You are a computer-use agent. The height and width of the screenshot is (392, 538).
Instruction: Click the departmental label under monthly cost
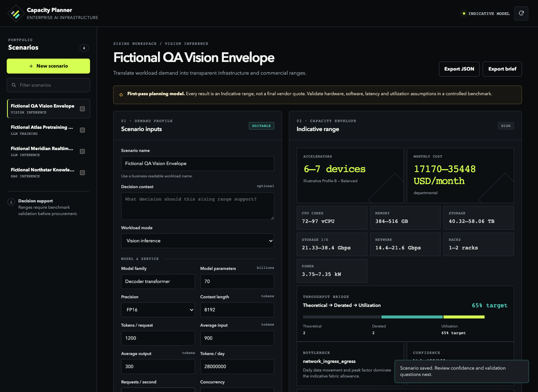425,193
